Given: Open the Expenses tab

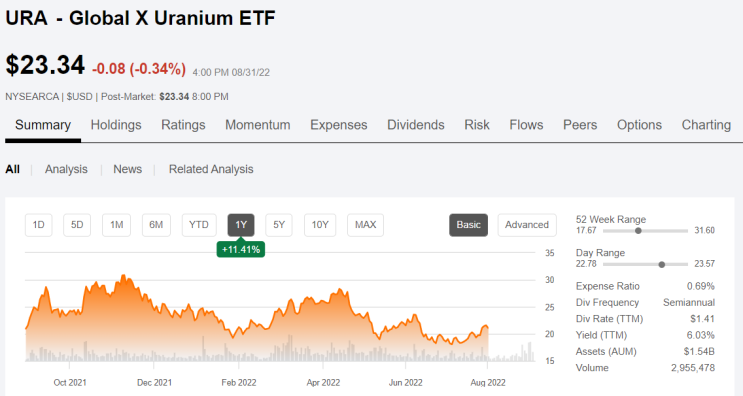Looking at the screenshot, I should 339,125.
